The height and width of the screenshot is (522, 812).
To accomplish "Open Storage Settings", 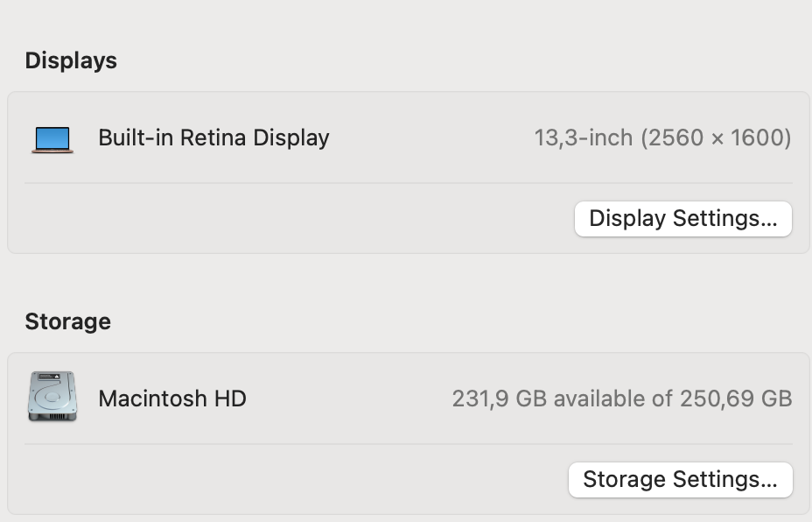I will pyautogui.click(x=680, y=479).
